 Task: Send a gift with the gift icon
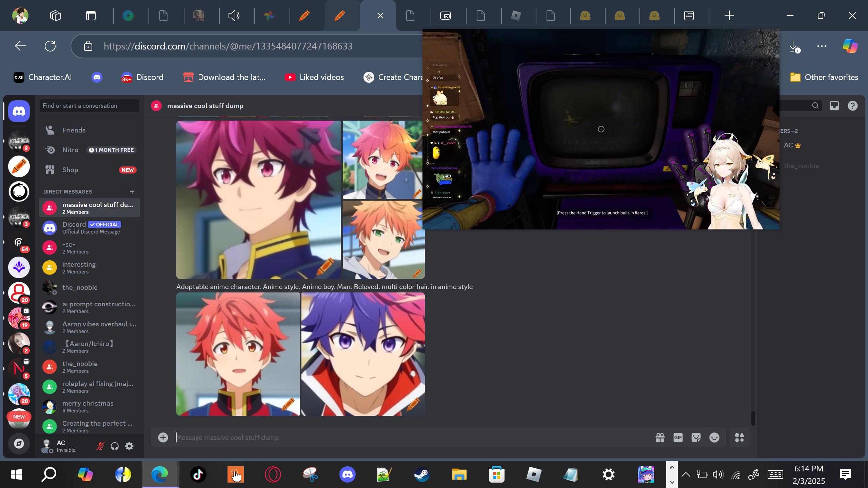660,438
